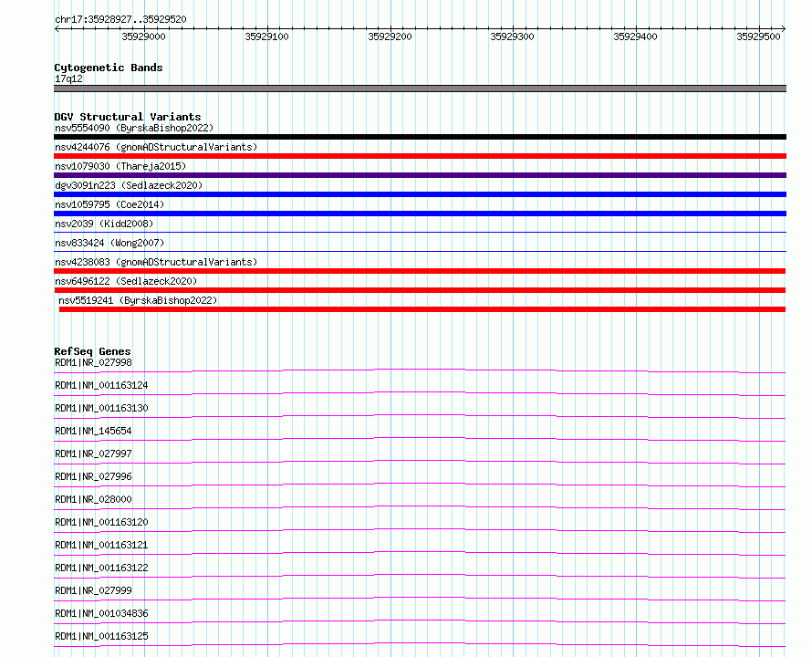
Task: Select the DGV Structural Variants track title
Action: (128, 117)
